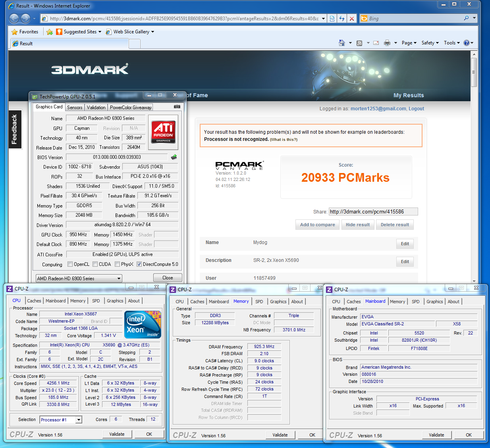
Task: Expand the Page menu dropdown
Action: 409,43
